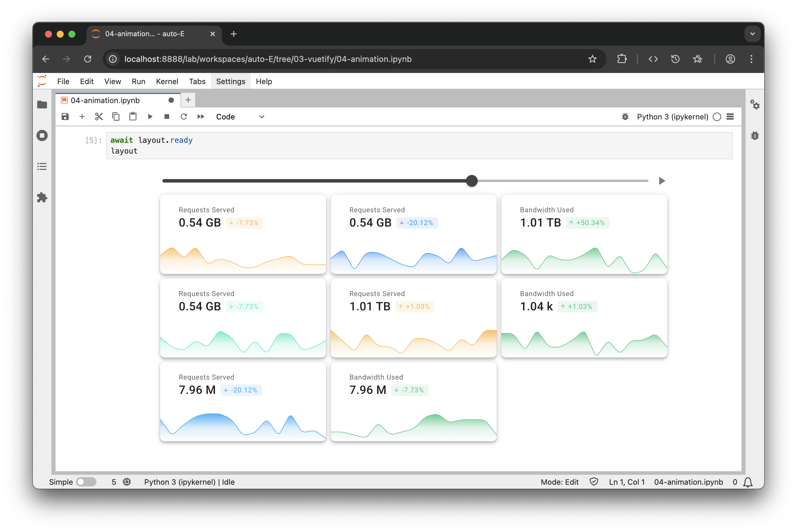797x532 pixels.
Task: Restart kernel and run all cells icon
Action: click(201, 117)
